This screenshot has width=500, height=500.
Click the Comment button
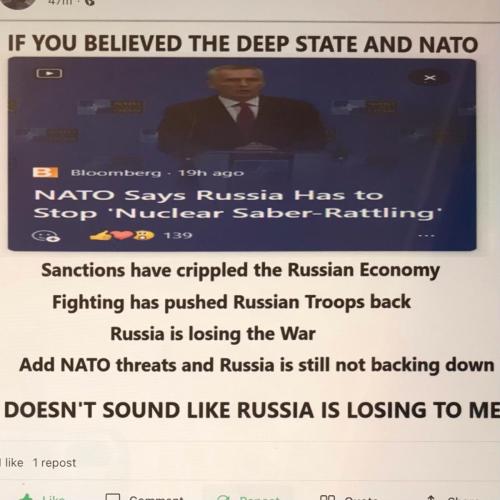coord(144,497)
